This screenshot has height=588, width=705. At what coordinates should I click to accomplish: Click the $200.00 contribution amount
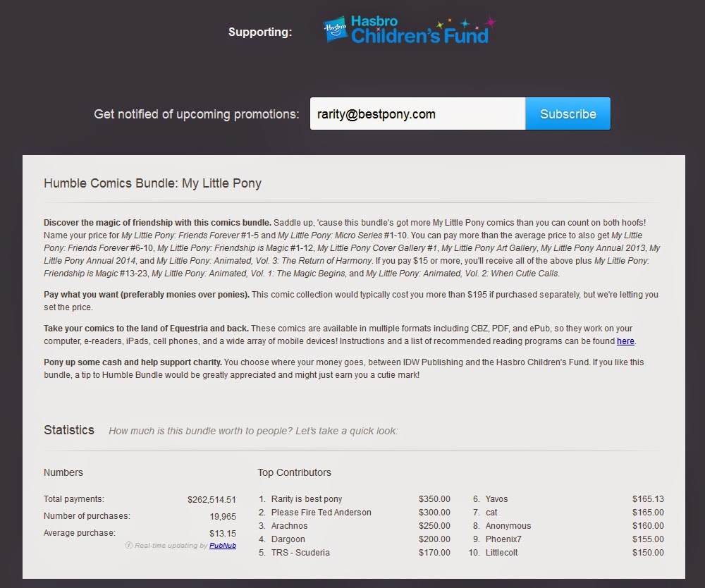tap(434, 539)
